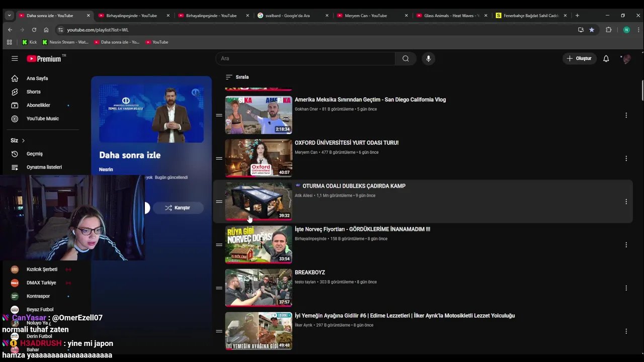Viewport: 644px width, 362px height.
Task: Open YouTube Music from sidebar
Action: [x=42, y=119]
